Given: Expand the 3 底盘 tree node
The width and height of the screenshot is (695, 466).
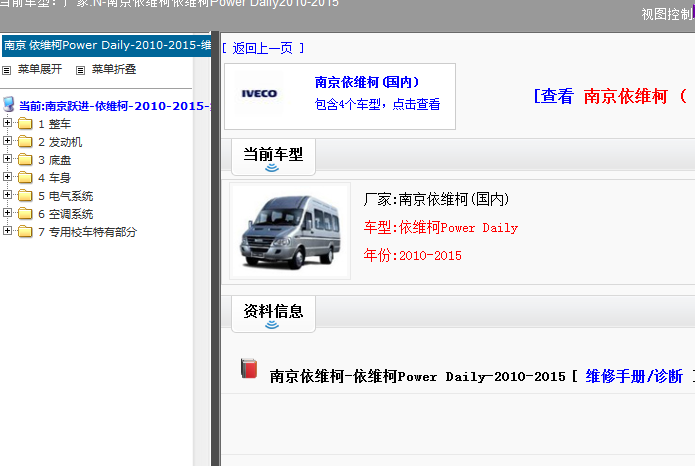Looking at the screenshot, I should (x=8, y=160).
